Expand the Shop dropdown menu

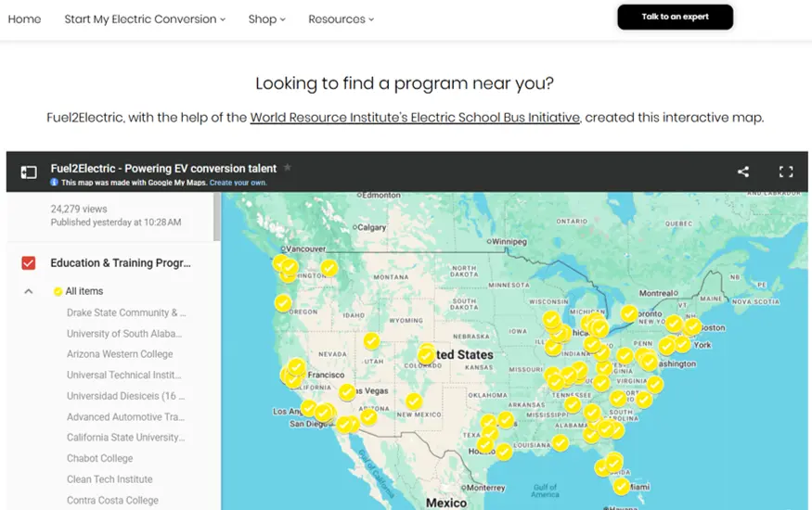coord(266,19)
